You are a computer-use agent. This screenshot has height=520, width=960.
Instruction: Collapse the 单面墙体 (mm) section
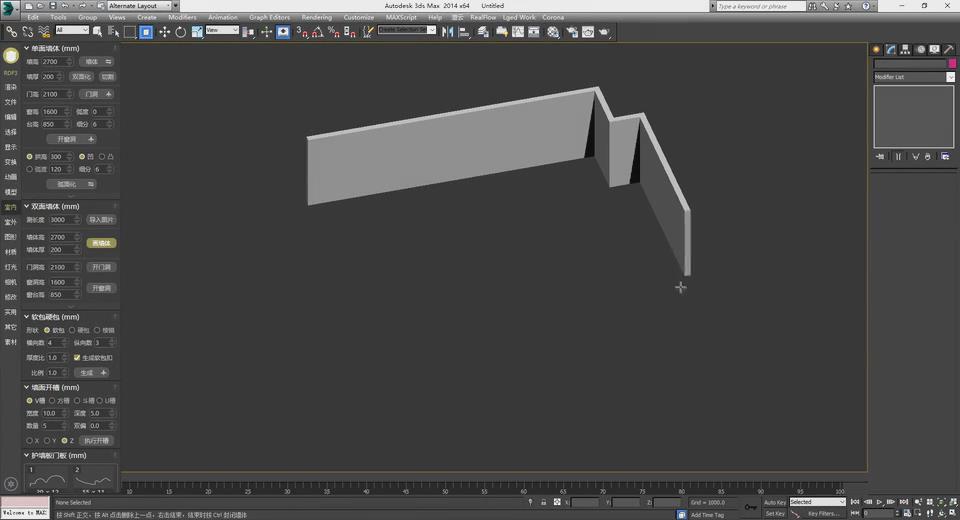[26, 48]
